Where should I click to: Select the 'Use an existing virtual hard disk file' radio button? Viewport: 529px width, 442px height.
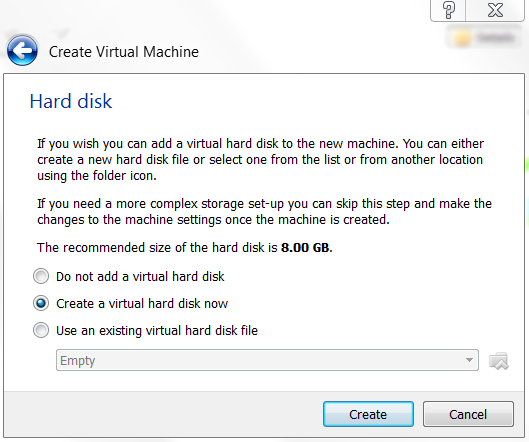click(x=41, y=330)
